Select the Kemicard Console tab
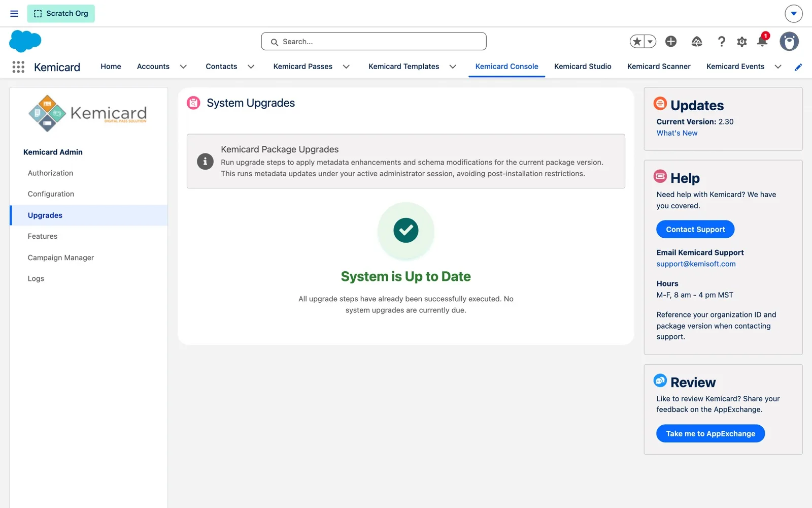Viewport: 812px width, 508px height. click(506, 67)
